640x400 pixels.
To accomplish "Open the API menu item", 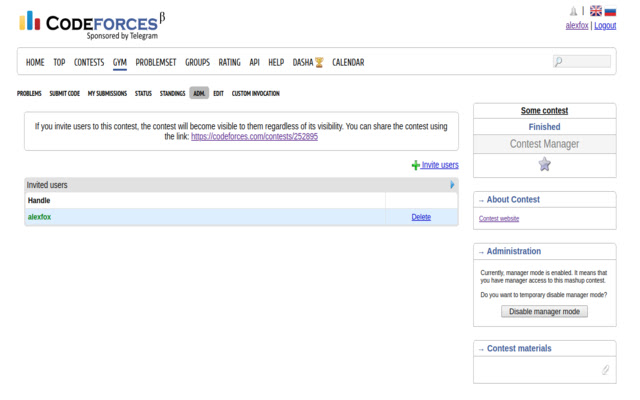I will pos(254,62).
